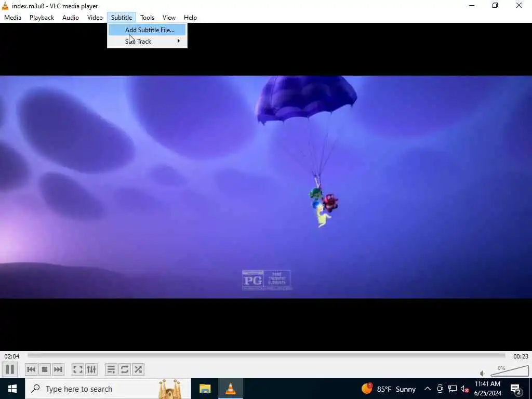Open the Meet Now tray icon
Screen dimensions: 532x399
pos(440,389)
